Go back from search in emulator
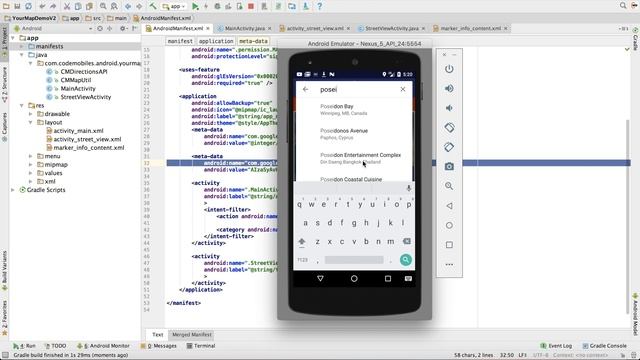The height and width of the screenshot is (360, 640). pos(305,89)
